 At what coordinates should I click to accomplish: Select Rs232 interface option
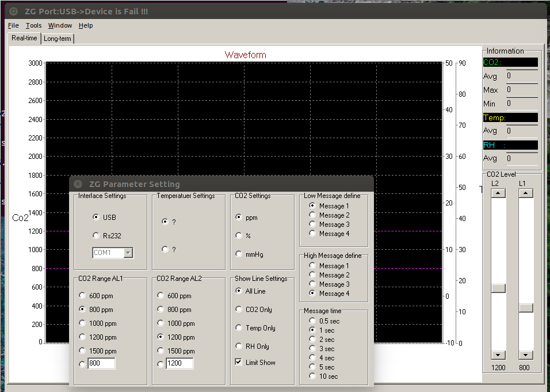click(x=96, y=235)
